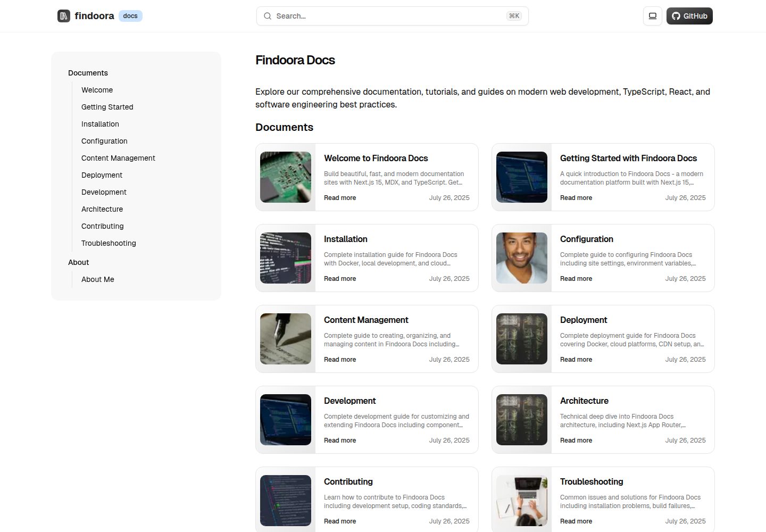Click the Configuration card's portrait thumbnail
The height and width of the screenshot is (532, 766).
pyautogui.click(x=522, y=258)
